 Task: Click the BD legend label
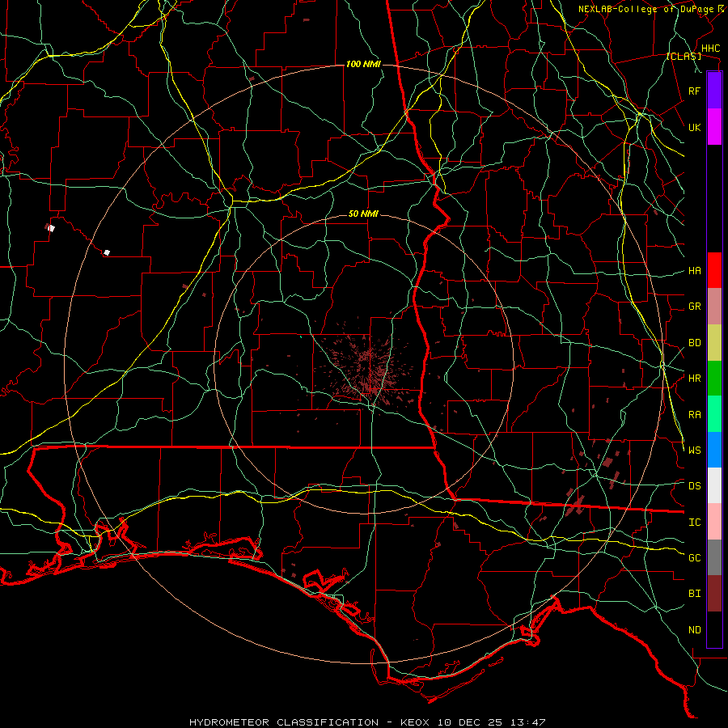[695, 343]
